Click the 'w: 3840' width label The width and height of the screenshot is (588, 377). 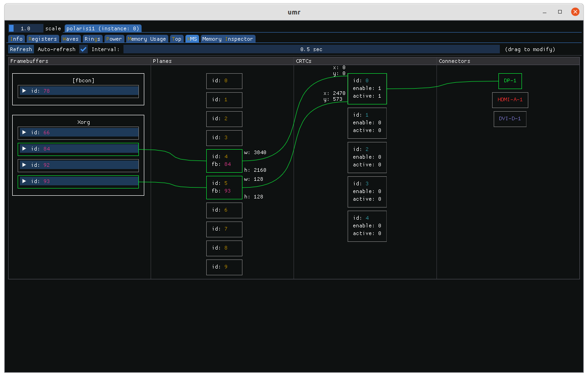coord(255,153)
